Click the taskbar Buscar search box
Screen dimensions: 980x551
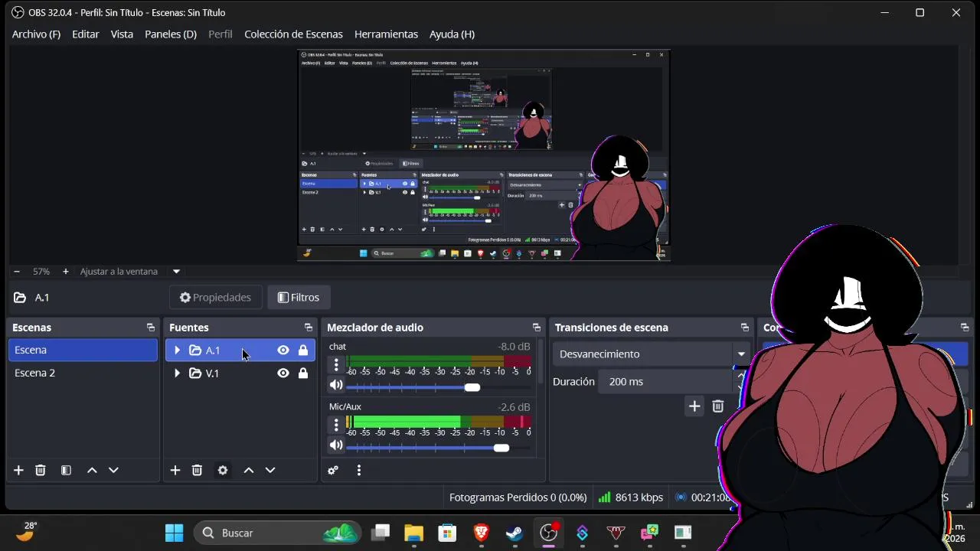tap(278, 533)
